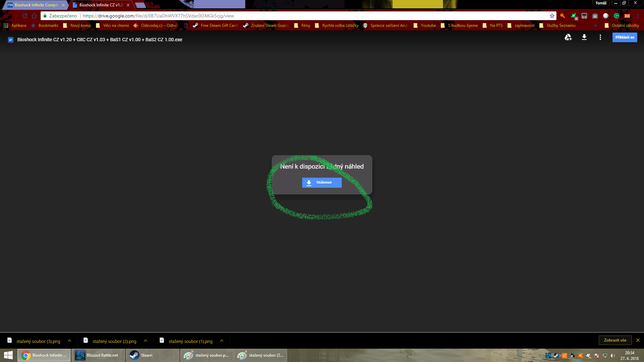Open the Rychlá volba Lištičky folder
This screenshot has height=362, width=644.
point(337,25)
